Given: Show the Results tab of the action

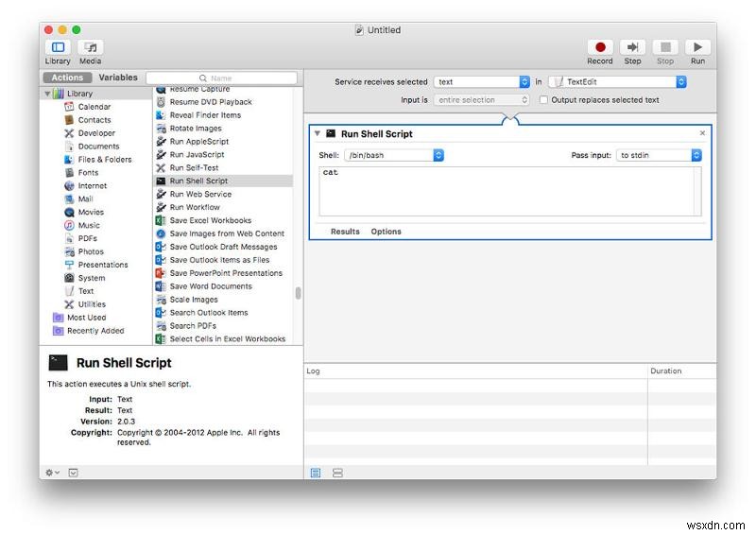Looking at the screenshot, I should [x=345, y=232].
